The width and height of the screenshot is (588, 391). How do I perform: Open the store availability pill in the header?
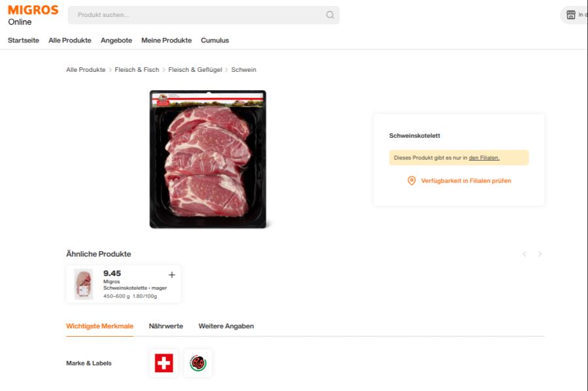574,14
